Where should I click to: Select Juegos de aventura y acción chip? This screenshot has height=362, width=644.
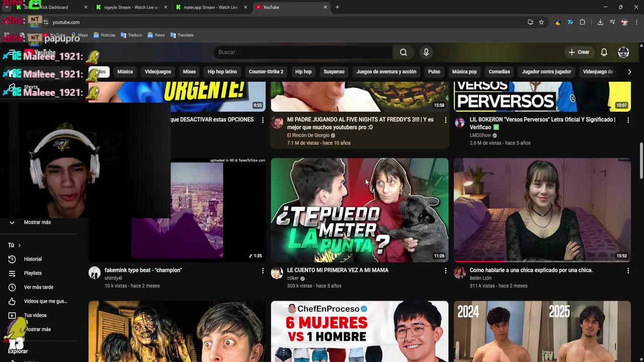(x=386, y=72)
